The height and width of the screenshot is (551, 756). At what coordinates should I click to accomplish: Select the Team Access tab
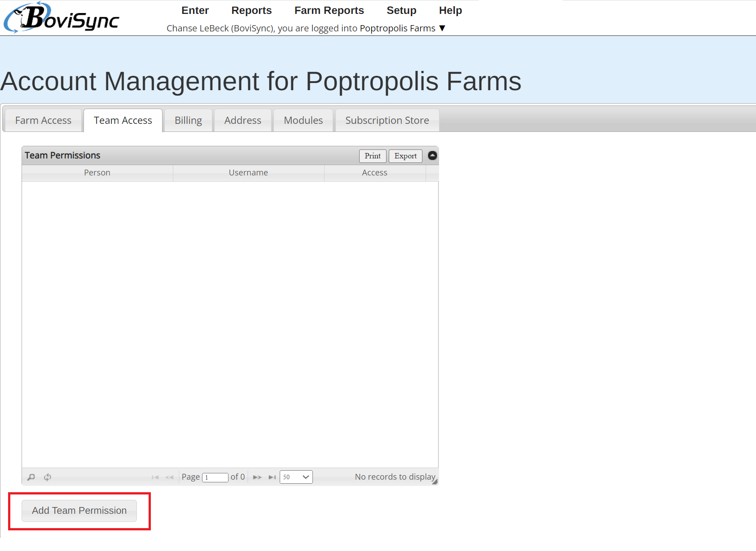(x=123, y=120)
